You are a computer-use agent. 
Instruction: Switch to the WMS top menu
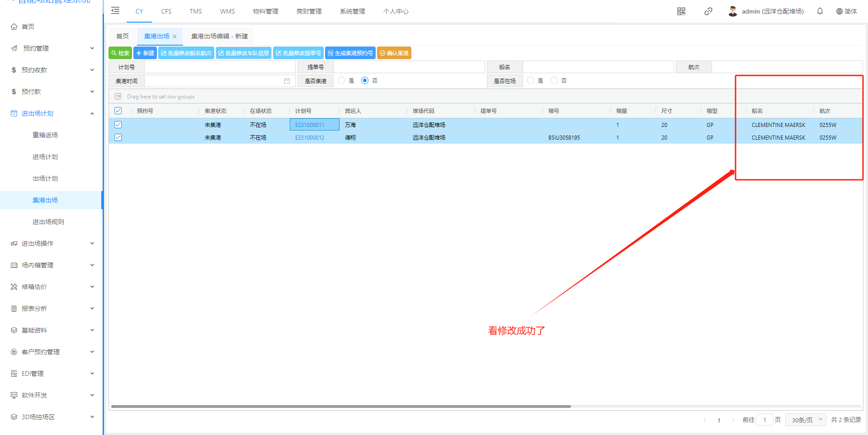point(227,11)
